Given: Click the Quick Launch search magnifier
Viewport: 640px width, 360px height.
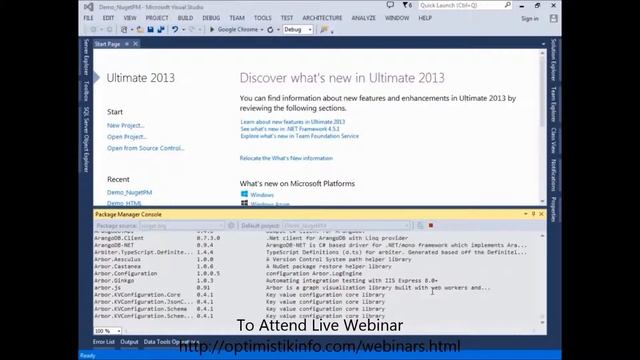Looking at the screenshot, I should pos(507,5).
